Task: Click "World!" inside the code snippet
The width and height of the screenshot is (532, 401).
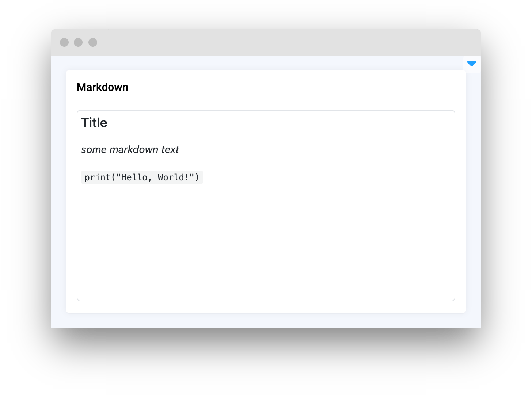Action: coord(173,177)
